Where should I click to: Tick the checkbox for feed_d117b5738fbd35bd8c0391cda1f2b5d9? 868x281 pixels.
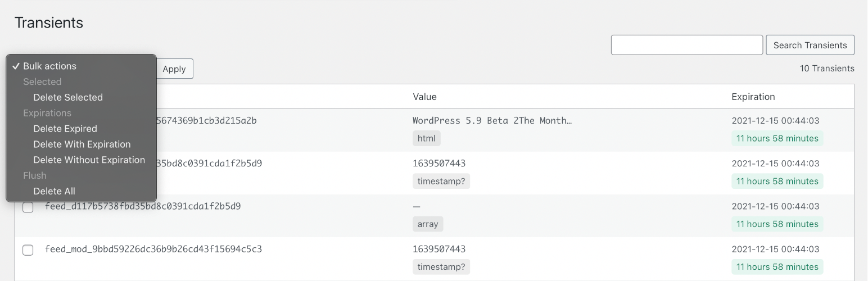pyautogui.click(x=28, y=207)
